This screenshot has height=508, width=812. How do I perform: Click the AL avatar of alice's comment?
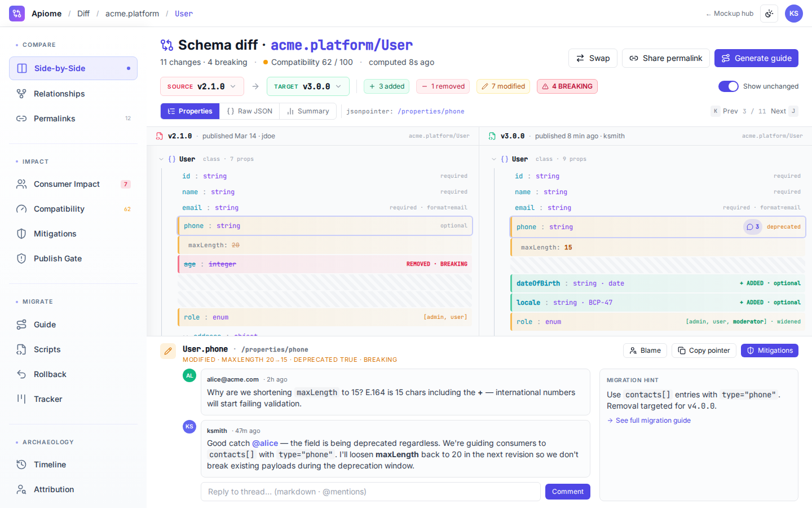coord(189,375)
